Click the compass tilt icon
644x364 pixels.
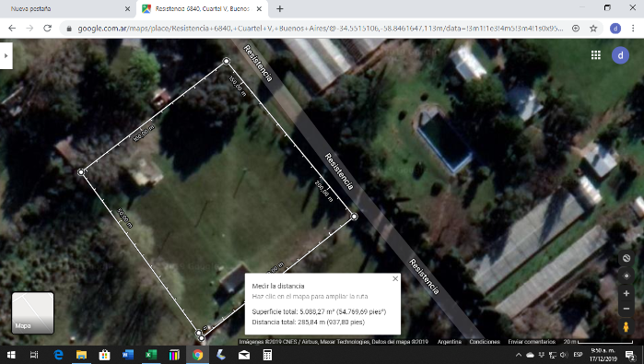click(626, 258)
